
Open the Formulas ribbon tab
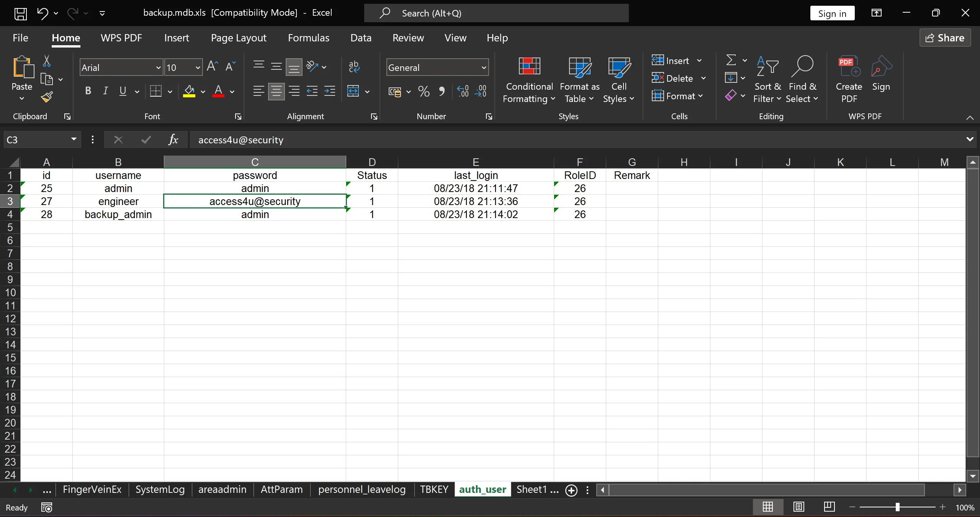coord(308,38)
